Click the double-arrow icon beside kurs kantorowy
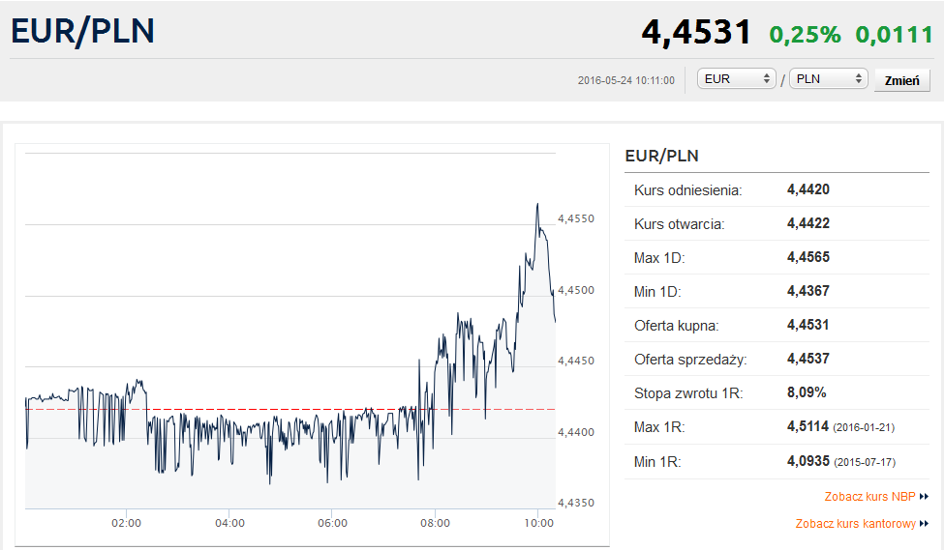This screenshot has height=550, width=945. 924,524
